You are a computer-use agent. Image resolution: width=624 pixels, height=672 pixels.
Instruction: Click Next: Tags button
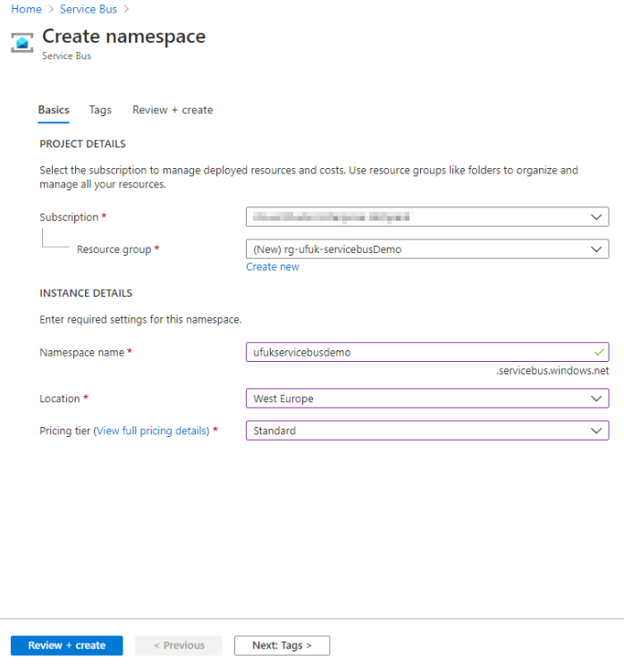point(282,645)
